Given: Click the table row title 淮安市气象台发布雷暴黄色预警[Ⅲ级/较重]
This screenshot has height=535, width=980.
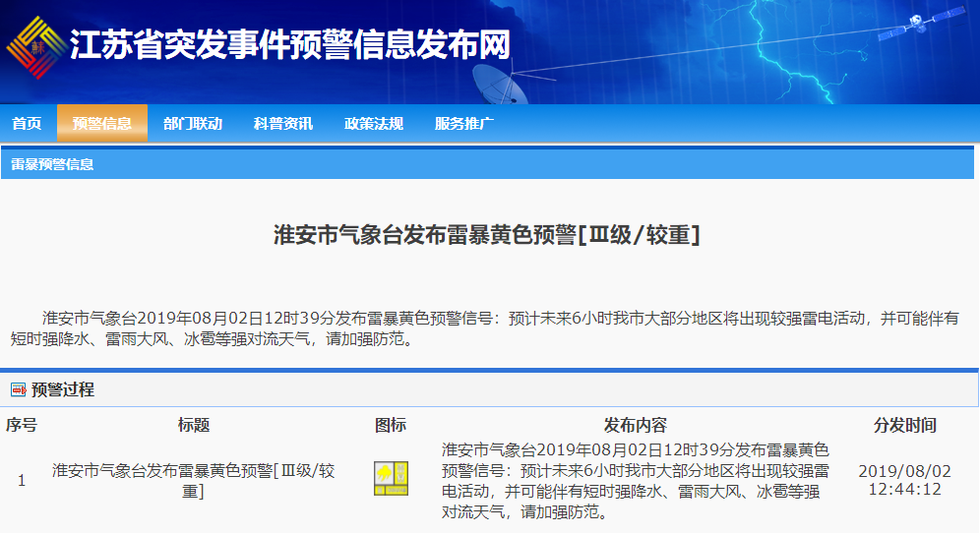Looking at the screenshot, I should (x=193, y=481).
